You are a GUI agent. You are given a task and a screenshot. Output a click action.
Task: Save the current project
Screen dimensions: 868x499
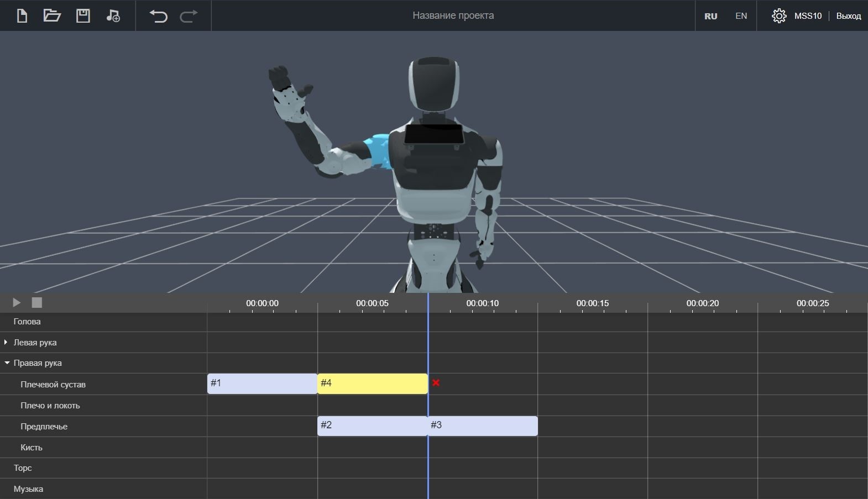click(x=83, y=15)
